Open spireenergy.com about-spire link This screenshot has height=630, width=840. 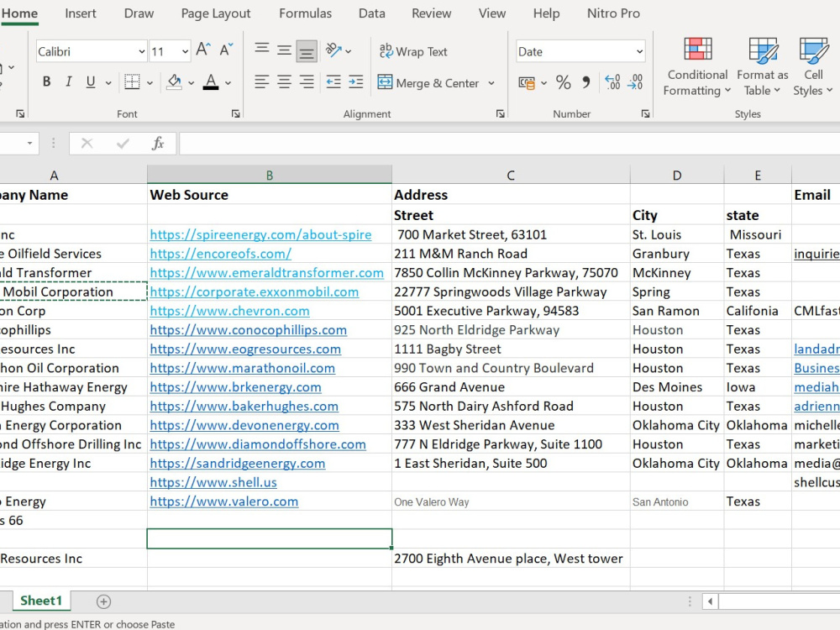coord(260,234)
